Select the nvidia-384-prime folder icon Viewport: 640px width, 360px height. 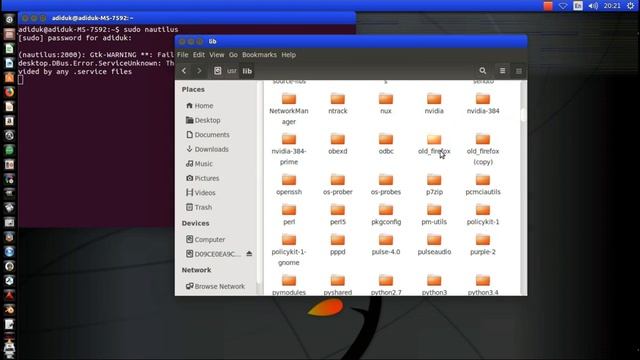289,139
